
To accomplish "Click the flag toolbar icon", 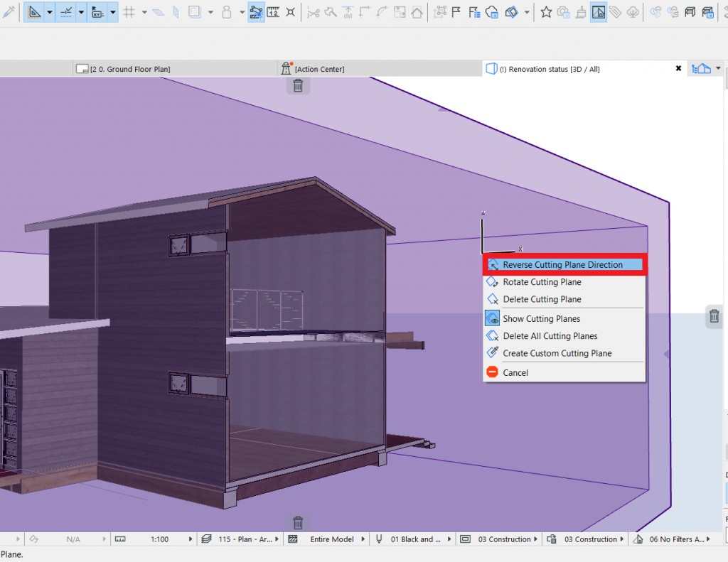I will click(456, 12).
